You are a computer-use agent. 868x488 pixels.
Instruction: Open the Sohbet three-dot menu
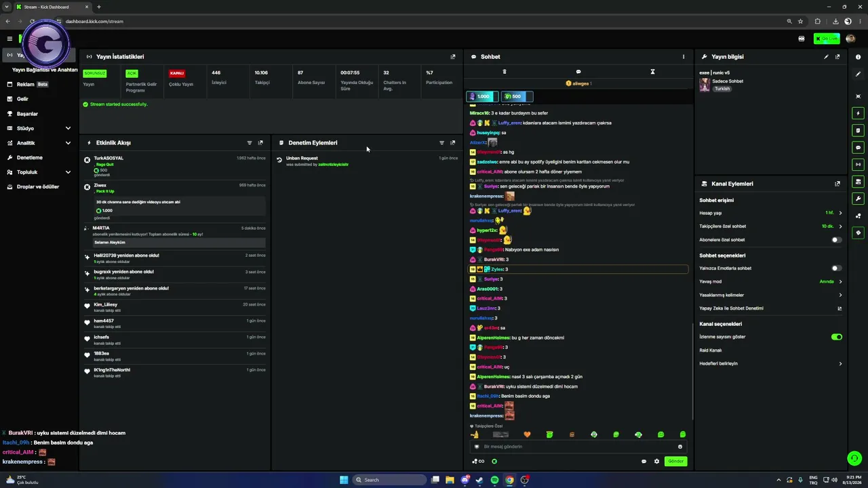(x=684, y=57)
